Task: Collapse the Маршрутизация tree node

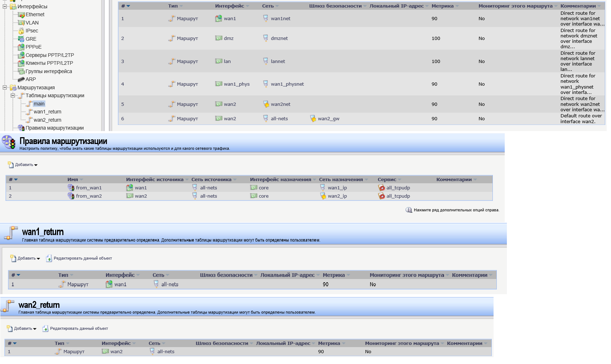Action: [5, 87]
